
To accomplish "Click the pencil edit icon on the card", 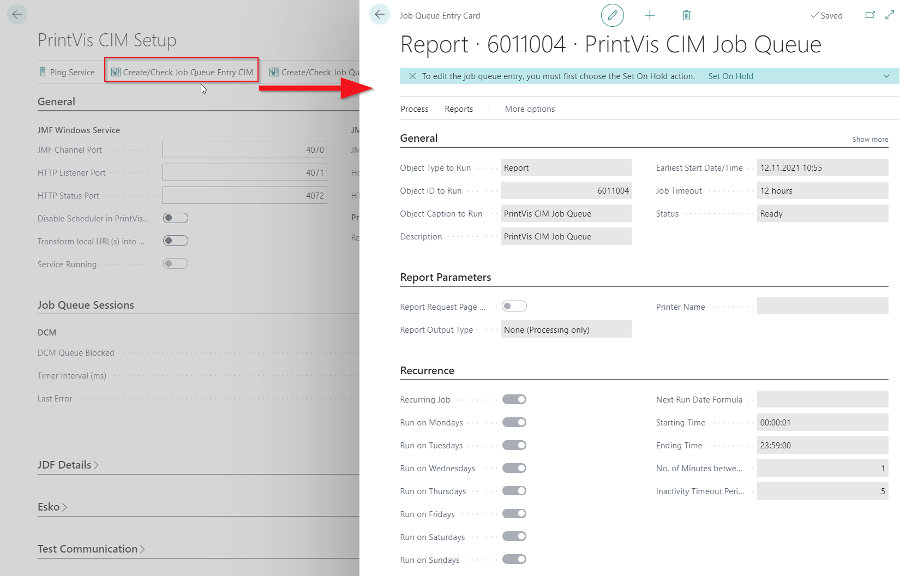I will (x=612, y=15).
